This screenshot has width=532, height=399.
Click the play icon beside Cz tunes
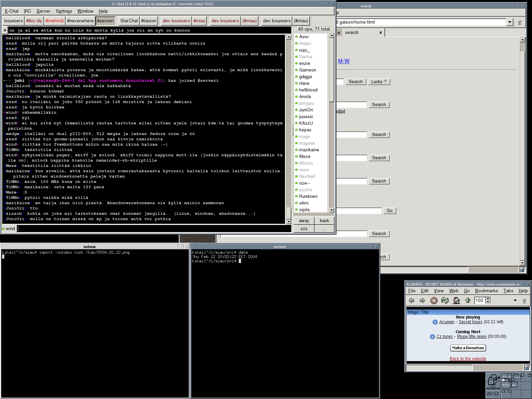click(x=432, y=336)
